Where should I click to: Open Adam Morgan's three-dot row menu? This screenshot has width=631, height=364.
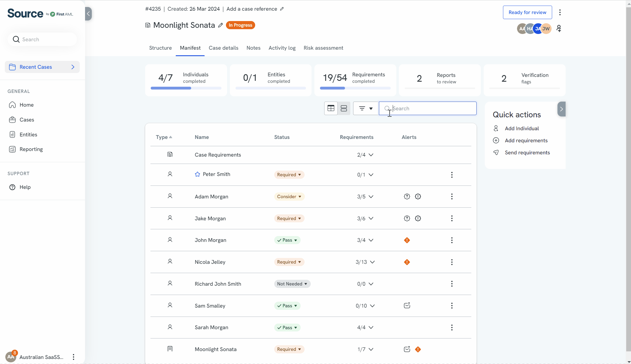(452, 196)
